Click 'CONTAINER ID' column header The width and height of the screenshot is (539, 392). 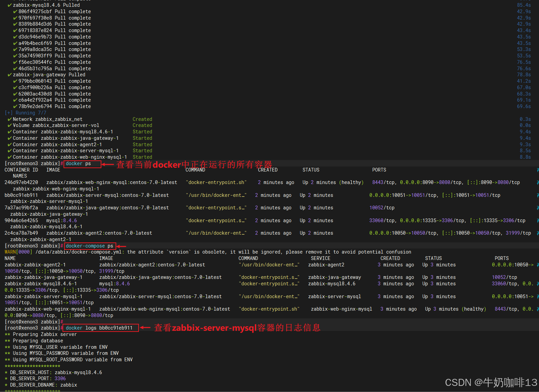21,170
